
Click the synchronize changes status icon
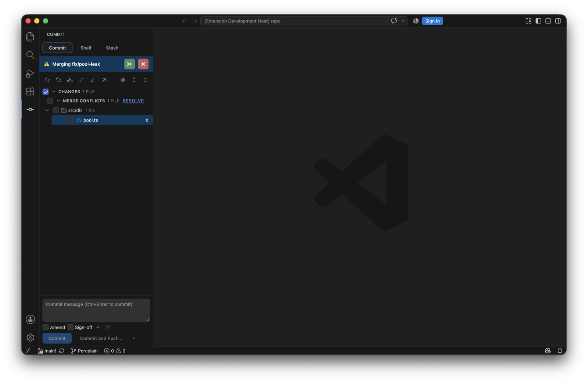(x=62, y=351)
